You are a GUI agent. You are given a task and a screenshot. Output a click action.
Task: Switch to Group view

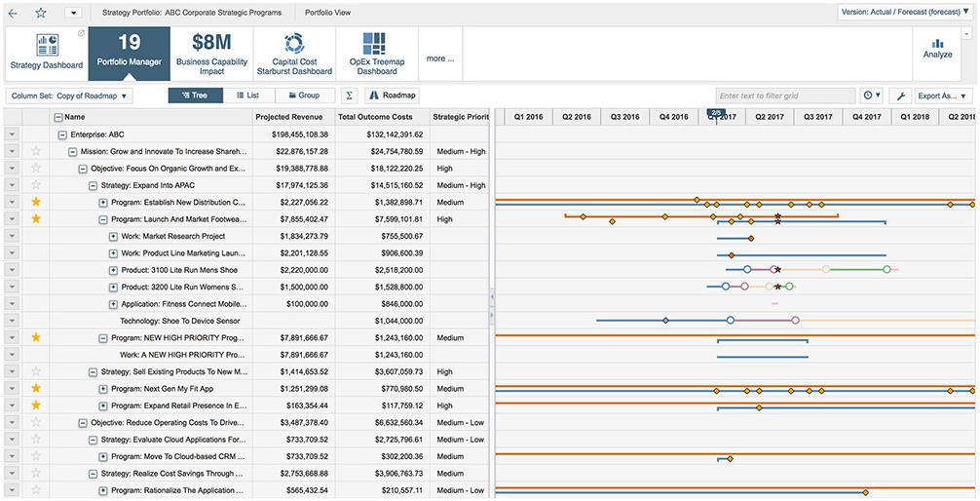(305, 96)
